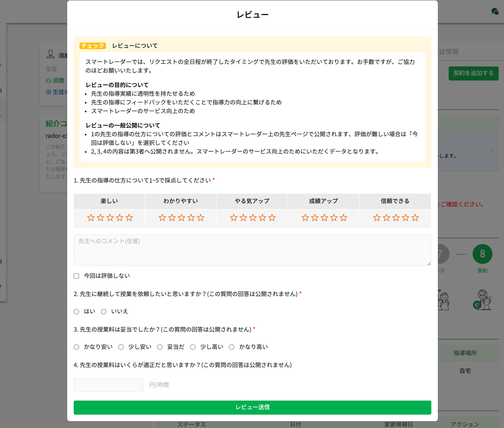Click the レビューの一般公開について heading
The image size is (504, 428).
pyautogui.click(x=123, y=125)
